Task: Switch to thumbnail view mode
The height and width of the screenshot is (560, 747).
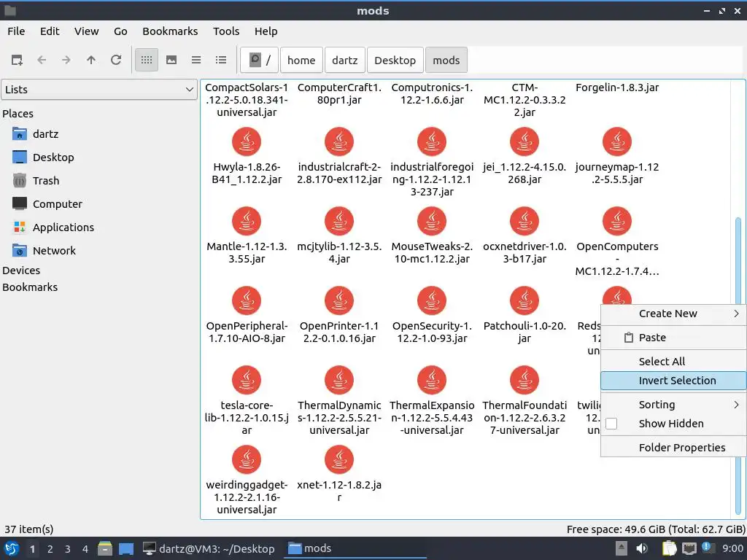Action: tap(171, 60)
